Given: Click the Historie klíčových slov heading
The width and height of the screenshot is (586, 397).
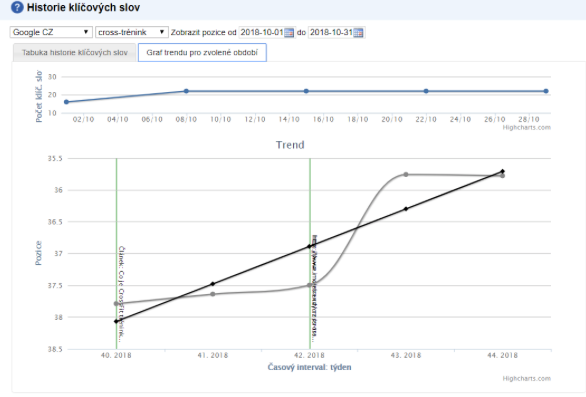Looking at the screenshot, I should click(x=83, y=7).
